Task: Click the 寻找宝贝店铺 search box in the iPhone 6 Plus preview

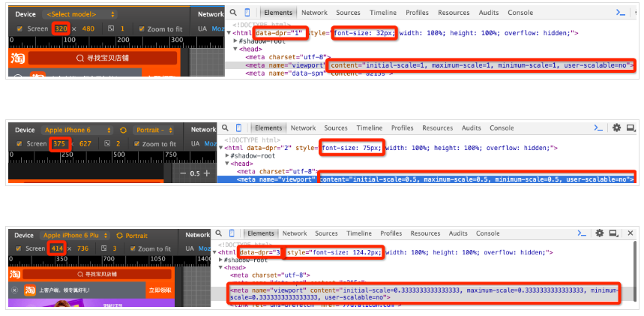Action: click(97, 274)
